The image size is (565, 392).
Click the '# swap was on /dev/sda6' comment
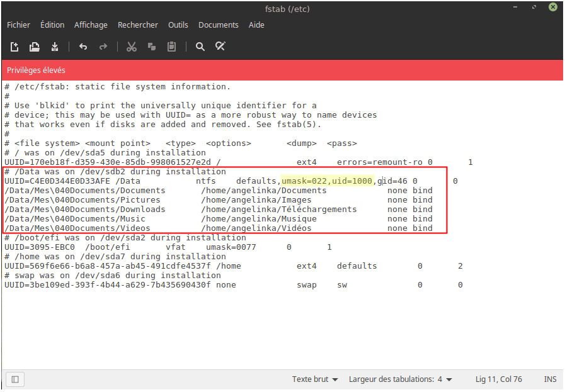tap(112, 276)
